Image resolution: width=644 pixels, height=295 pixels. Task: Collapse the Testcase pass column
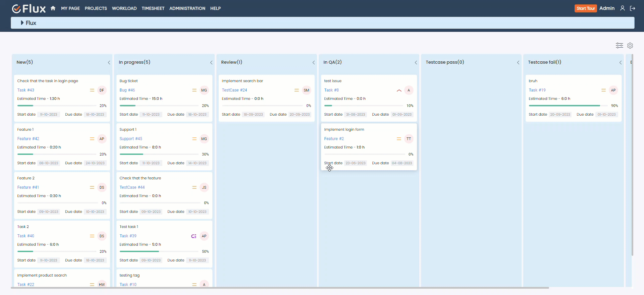(518, 63)
